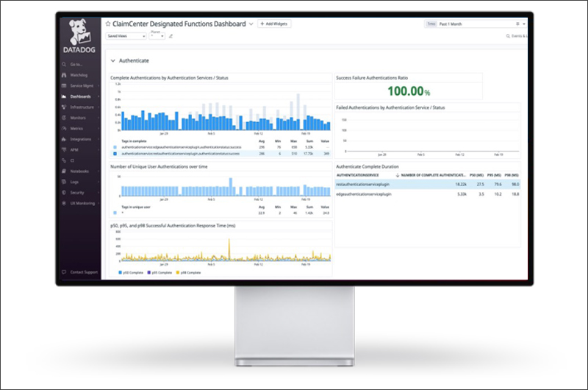
Task: Click the pencil edit icon beside Planet
Action: (x=171, y=35)
